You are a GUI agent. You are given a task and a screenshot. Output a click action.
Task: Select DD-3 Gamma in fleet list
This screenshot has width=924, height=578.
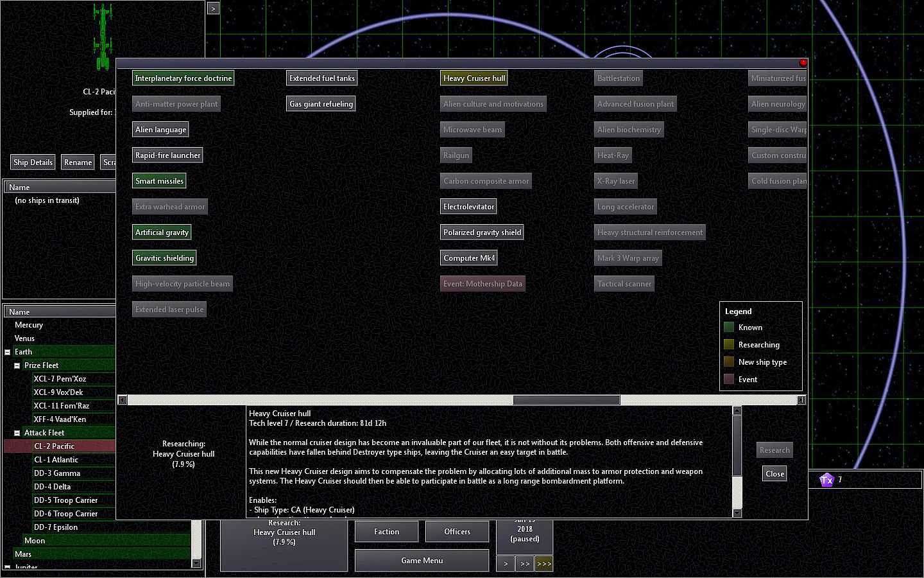click(57, 473)
